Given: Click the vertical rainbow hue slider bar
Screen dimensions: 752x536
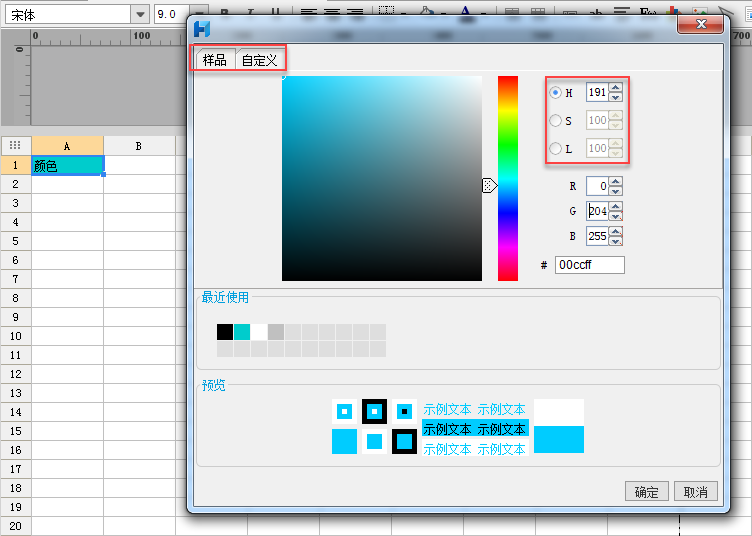Looking at the screenshot, I should [x=508, y=178].
